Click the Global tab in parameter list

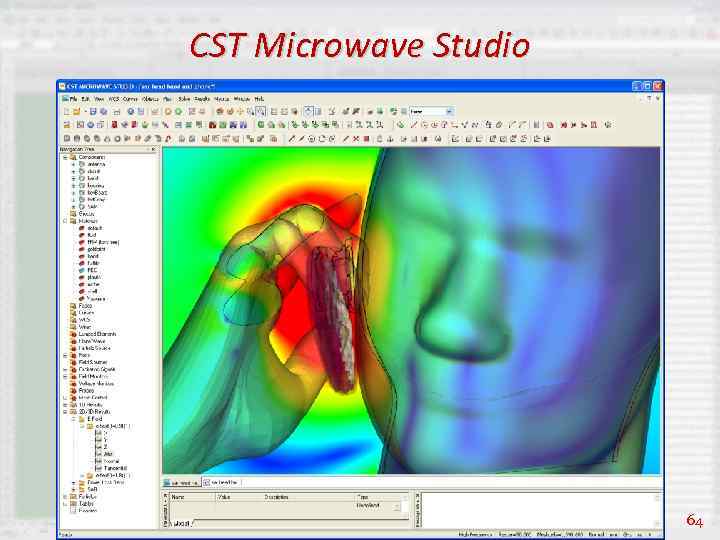pos(182,523)
